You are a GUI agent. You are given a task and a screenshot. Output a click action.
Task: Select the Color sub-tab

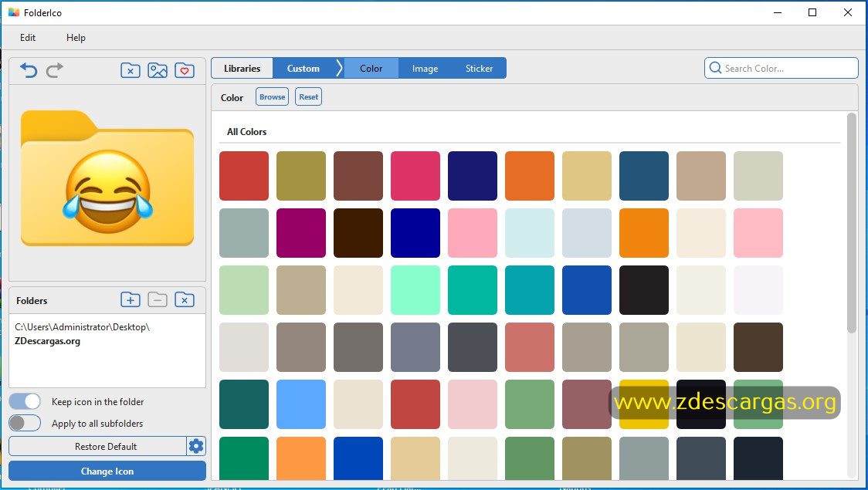point(371,68)
